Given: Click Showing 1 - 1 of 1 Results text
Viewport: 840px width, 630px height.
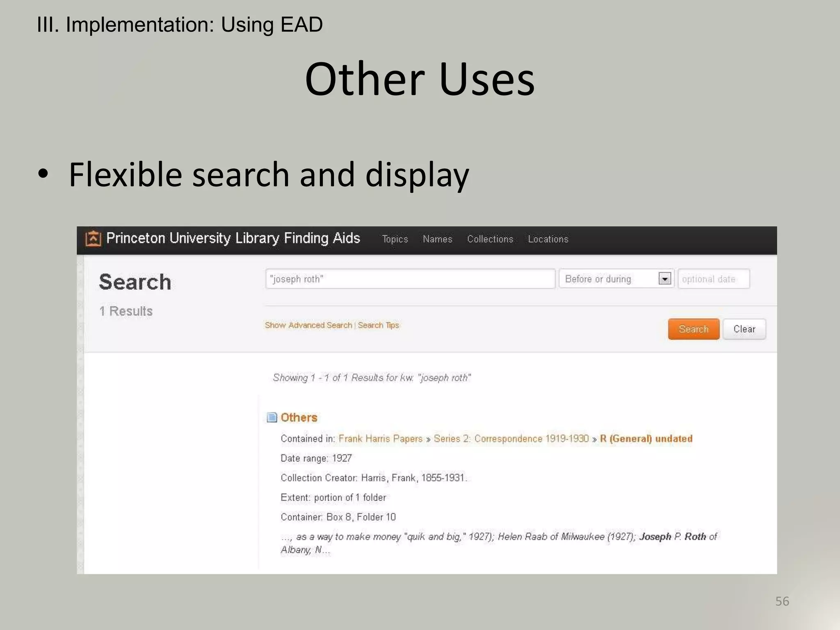Looking at the screenshot, I should pos(372,378).
